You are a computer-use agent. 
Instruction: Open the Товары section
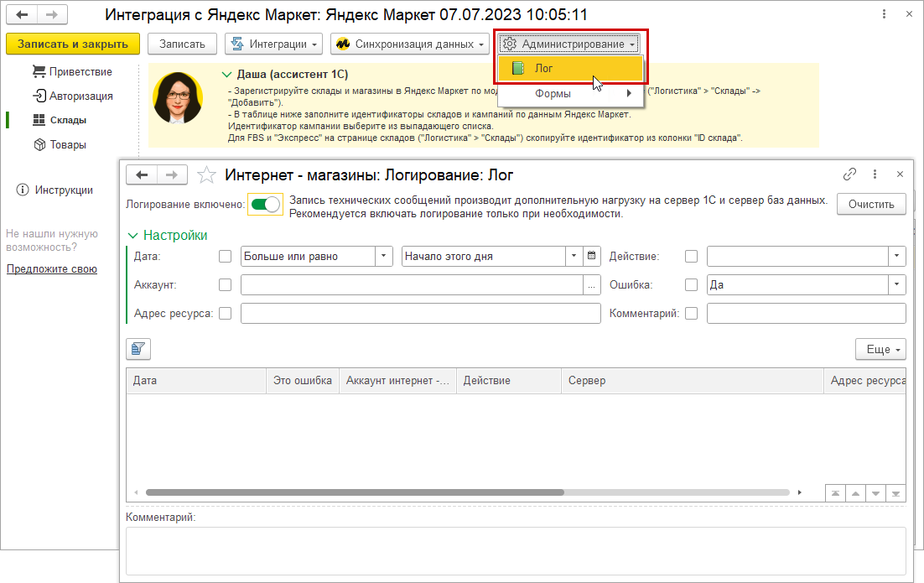point(60,144)
